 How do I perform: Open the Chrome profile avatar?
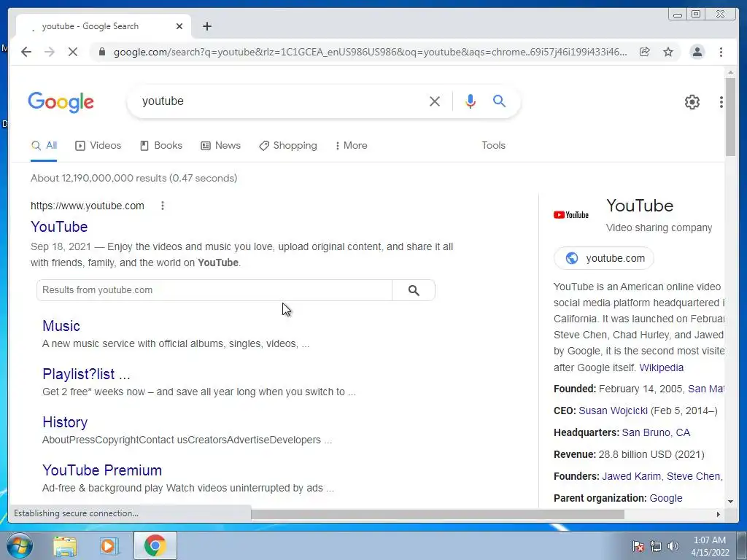[x=697, y=52]
